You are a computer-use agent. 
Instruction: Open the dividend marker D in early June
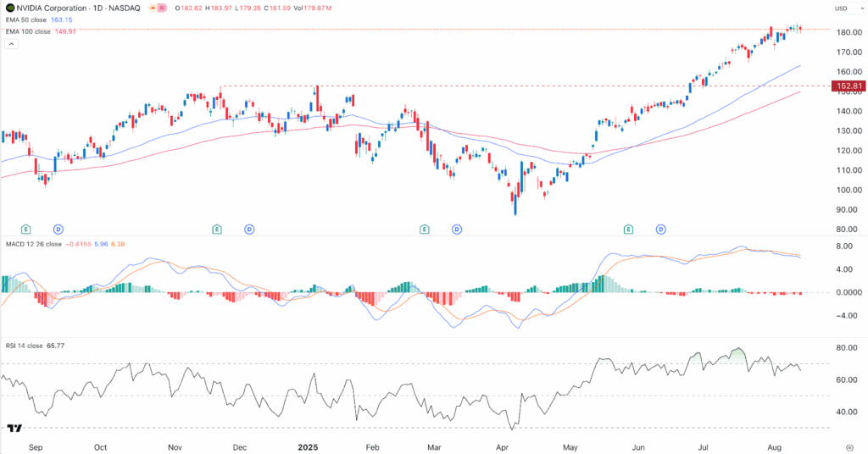tap(661, 229)
